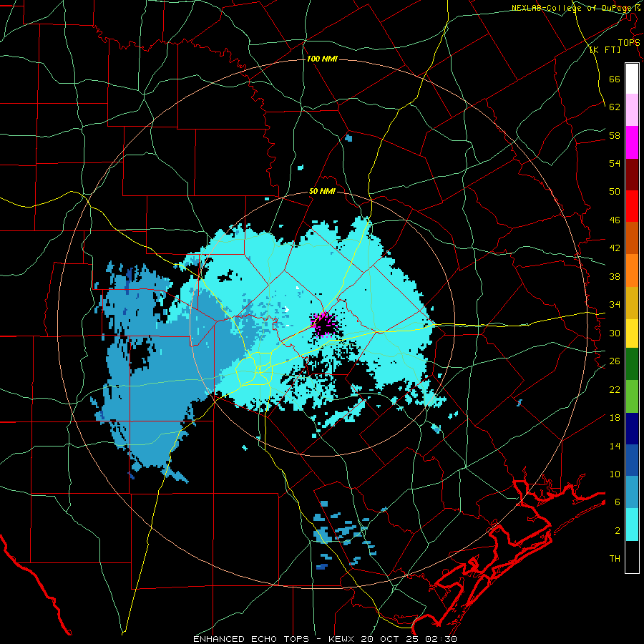Click the "50" legend value
The height and width of the screenshot is (644, 644).
[x=615, y=192]
